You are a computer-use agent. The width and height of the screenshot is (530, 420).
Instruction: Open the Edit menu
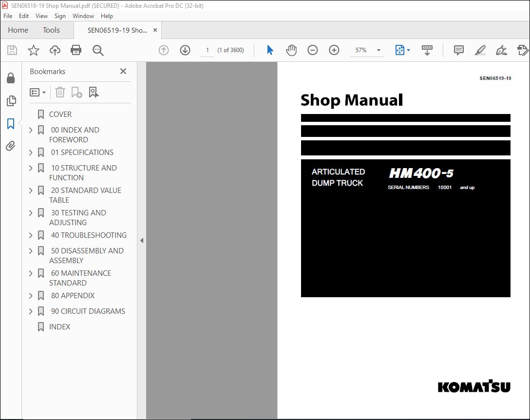click(24, 16)
